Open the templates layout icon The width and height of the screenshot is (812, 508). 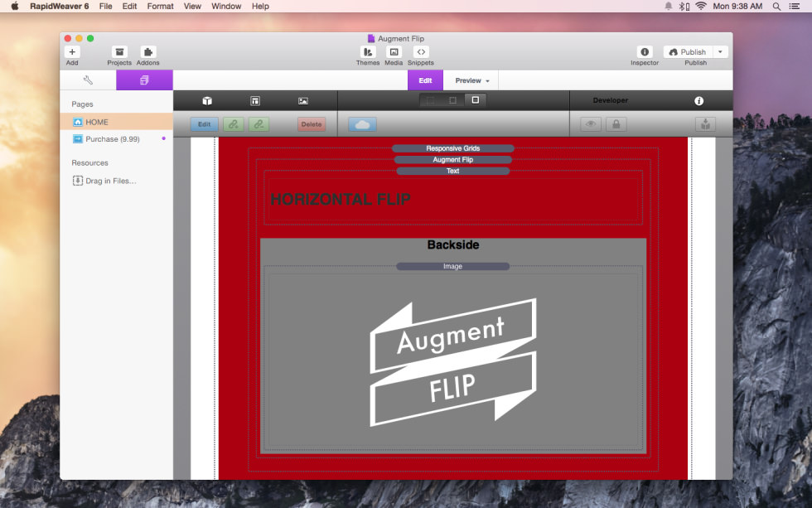point(255,101)
